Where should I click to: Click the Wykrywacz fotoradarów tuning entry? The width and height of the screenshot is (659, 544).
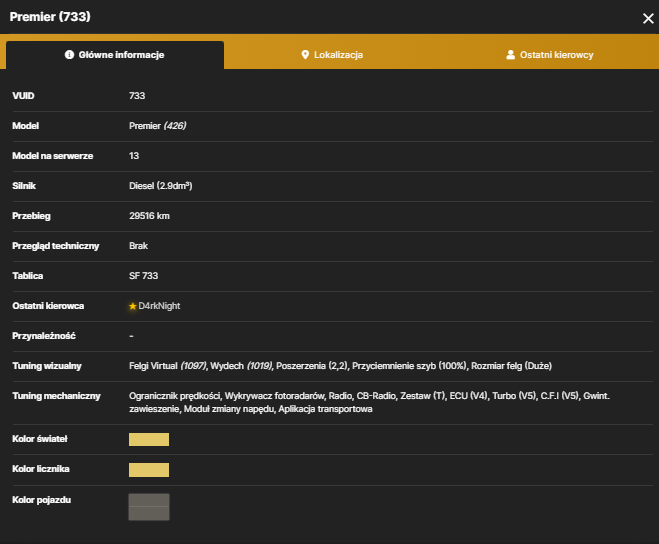click(274, 396)
